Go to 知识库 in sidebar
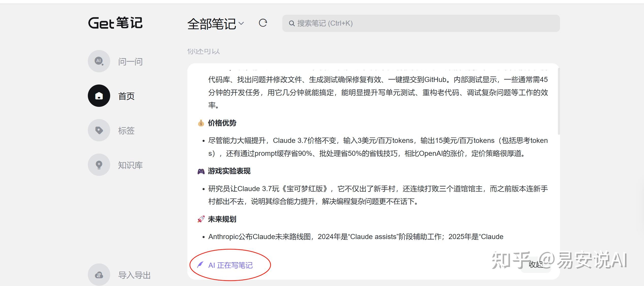The image size is (644, 286). (130, 165)
